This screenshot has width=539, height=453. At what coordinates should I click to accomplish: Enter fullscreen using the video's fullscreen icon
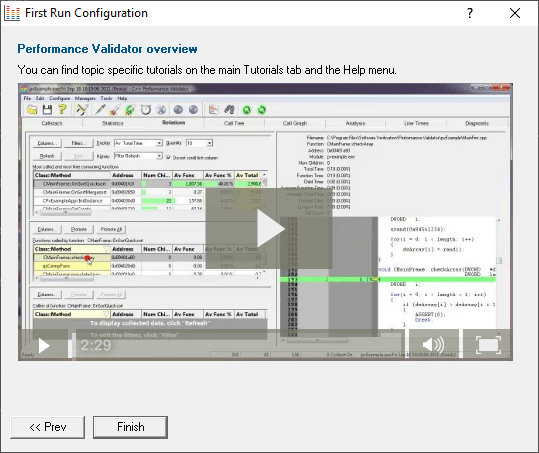[x=488, y=345]
